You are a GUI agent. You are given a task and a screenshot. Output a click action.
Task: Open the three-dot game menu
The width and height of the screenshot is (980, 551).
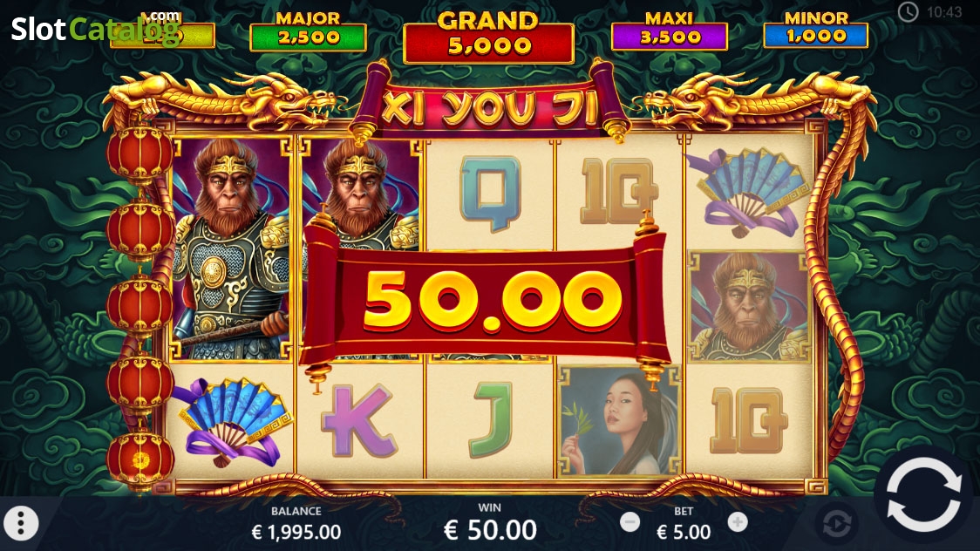21,523
